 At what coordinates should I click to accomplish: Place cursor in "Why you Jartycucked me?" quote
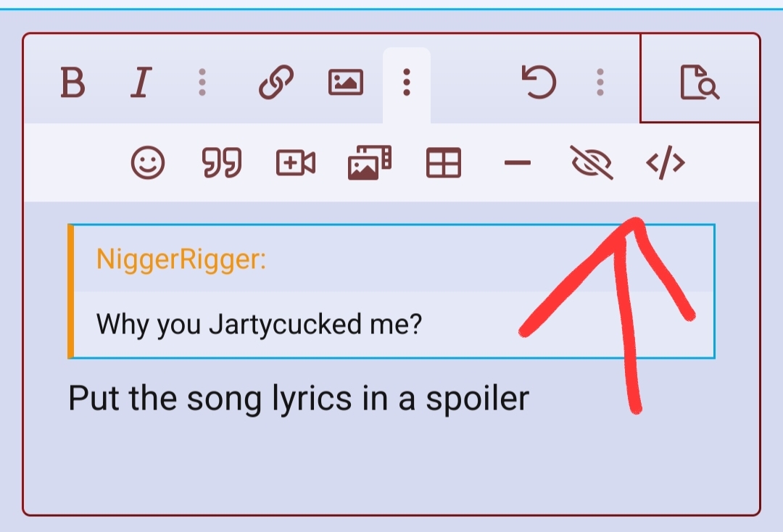259,324
